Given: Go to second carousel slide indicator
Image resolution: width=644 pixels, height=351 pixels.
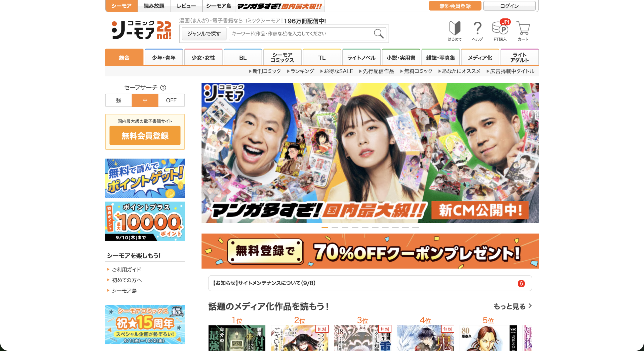Looking at the screenshot, I should coord(335,227).
